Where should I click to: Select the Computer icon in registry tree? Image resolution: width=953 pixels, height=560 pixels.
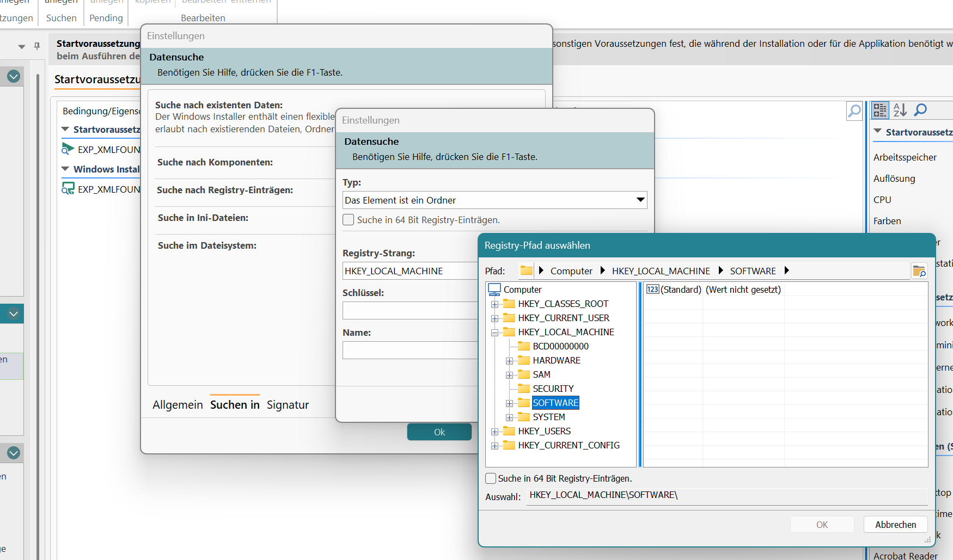click(494, 290)
